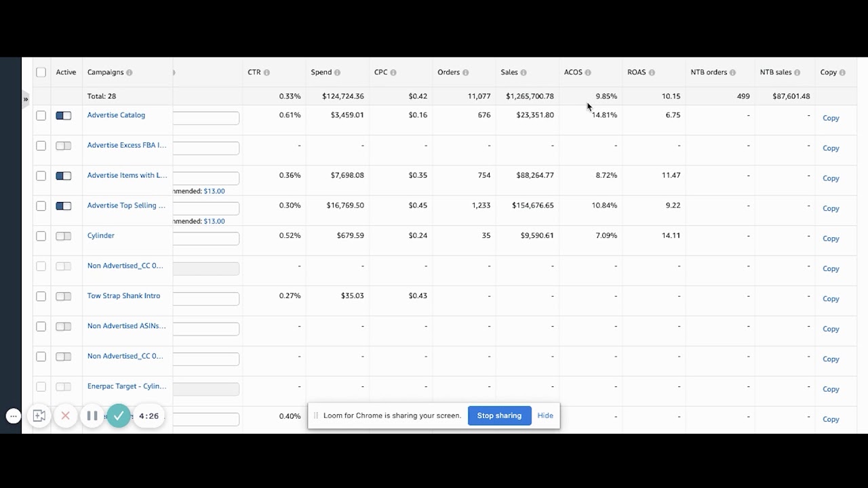Open Non Advertised ASINs campaign link
Screen dimensions: 868x488
(127, 326)
